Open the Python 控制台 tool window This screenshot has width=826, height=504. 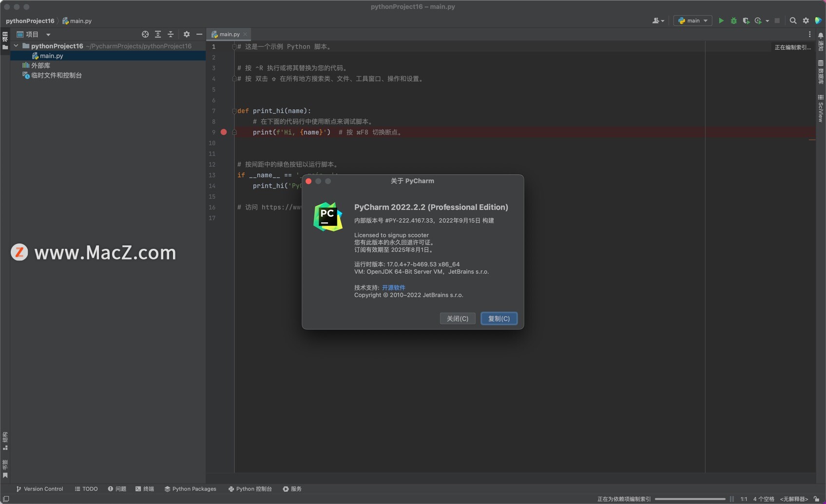(x=250, y=489)
